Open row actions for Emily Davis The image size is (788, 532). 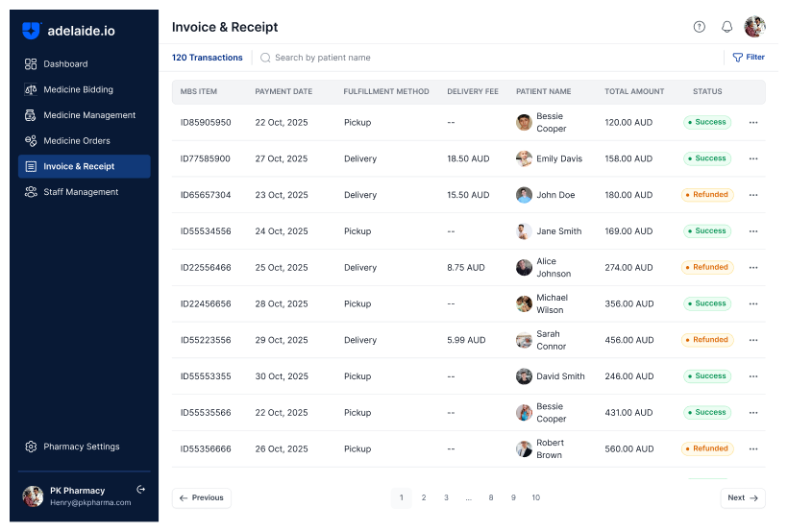752,159
